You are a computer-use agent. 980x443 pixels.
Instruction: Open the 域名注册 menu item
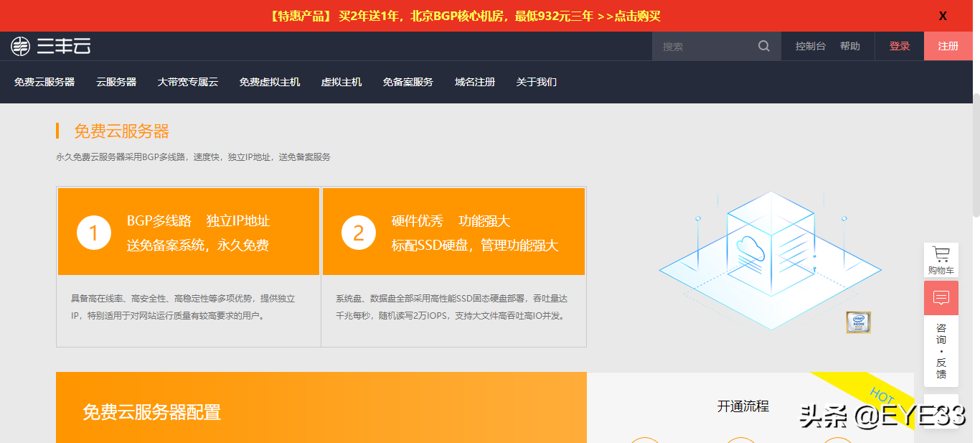click(475, 82)
